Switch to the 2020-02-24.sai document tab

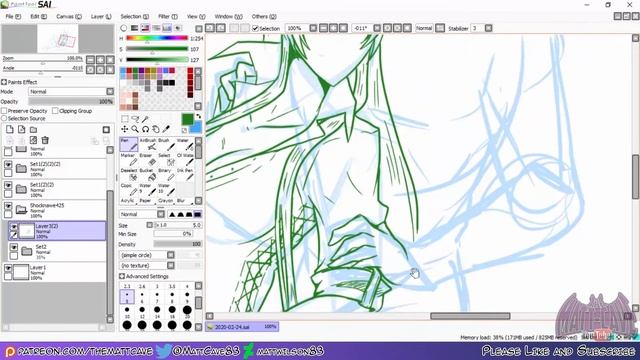(242, 327)
